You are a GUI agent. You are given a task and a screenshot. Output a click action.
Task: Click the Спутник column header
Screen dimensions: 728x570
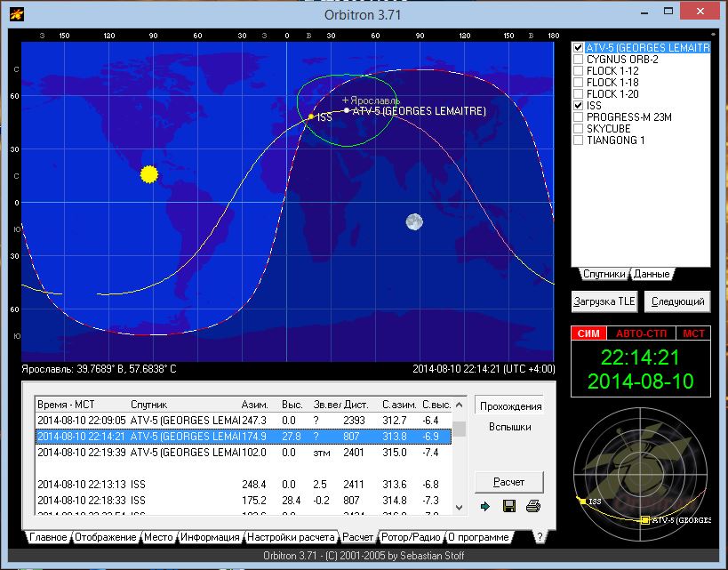184,405
